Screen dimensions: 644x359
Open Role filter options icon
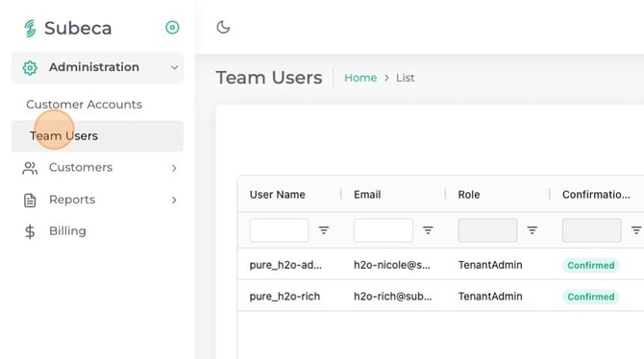(533, 230)
